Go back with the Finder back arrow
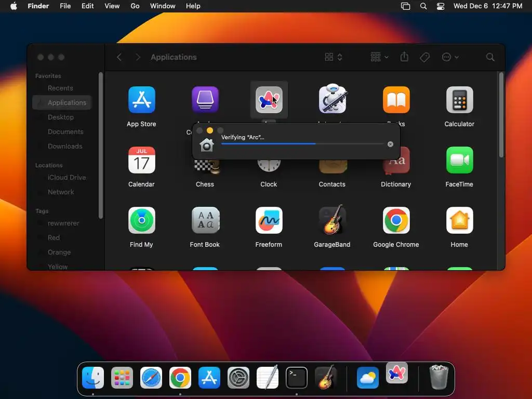The image size is (532, 399). coord(119,57)
